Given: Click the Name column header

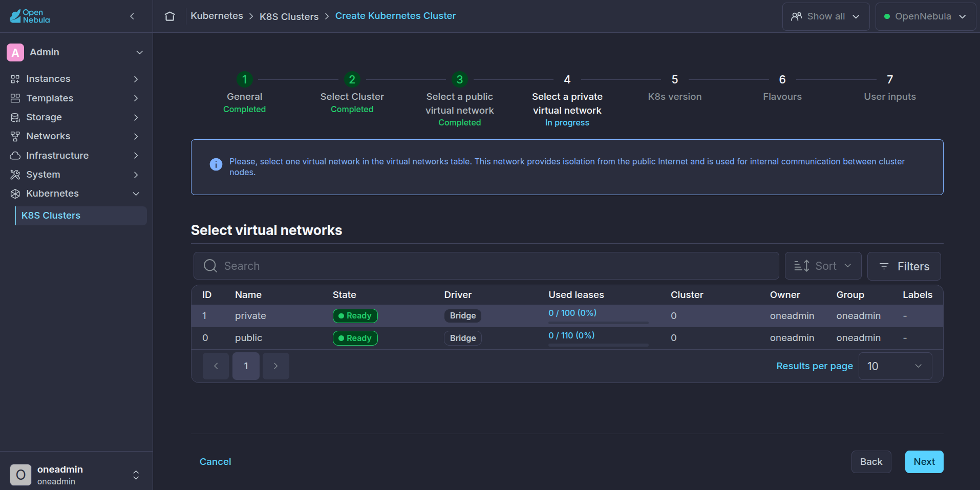Looking at the screenshot, I should point(248,295).
